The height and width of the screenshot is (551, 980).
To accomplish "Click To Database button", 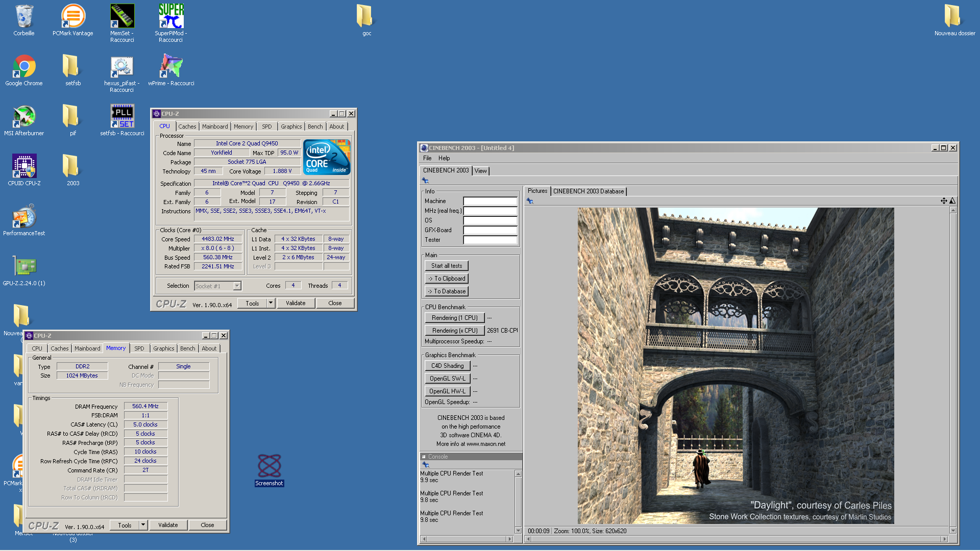I will 447,291.
